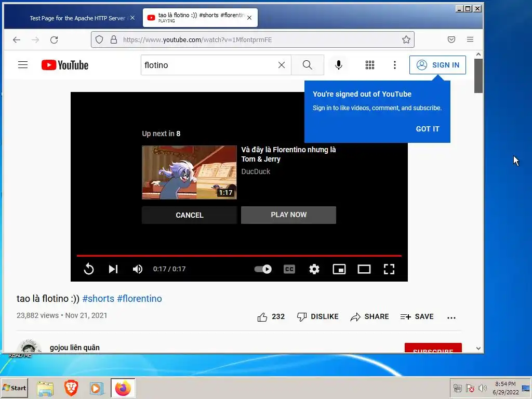The width and height of the screenshot is (532, 399).
Task: Go to the YouTube home logo
Action: point(65,65)
